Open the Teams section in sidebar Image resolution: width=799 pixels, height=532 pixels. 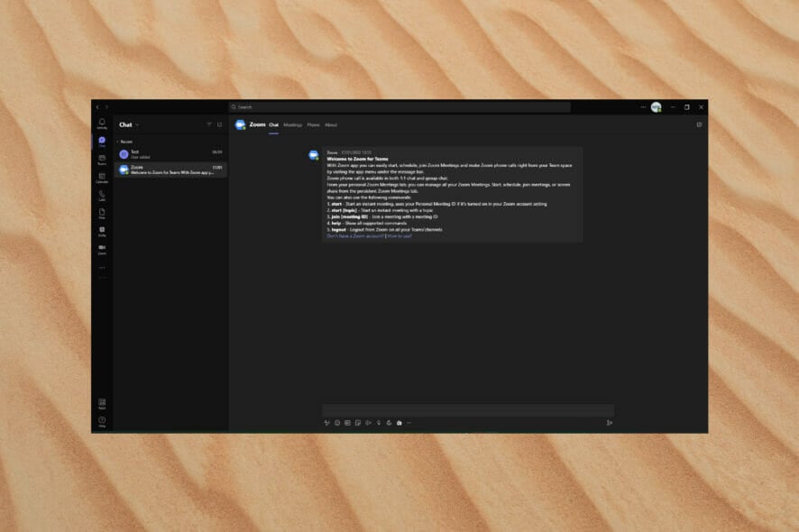[x=102, y=160]
